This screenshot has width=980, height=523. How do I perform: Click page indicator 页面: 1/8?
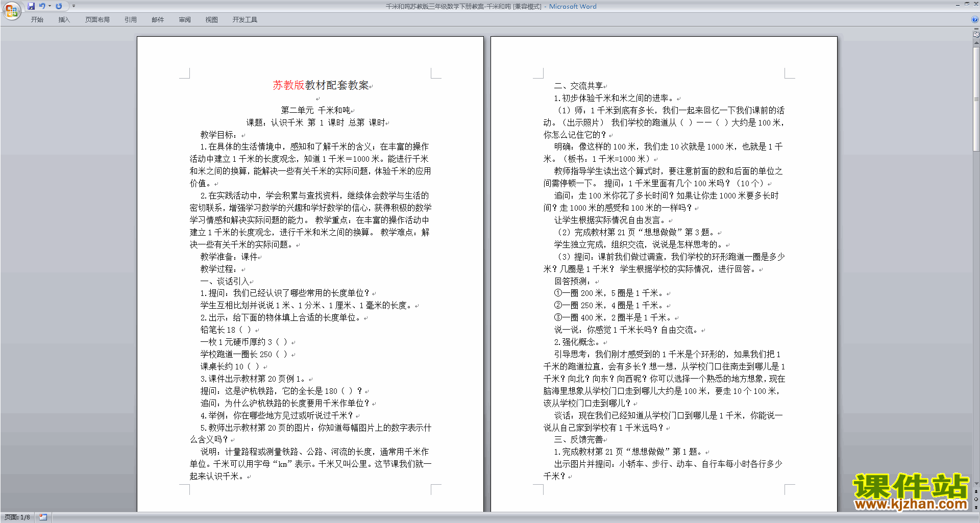tap(17, 517)
